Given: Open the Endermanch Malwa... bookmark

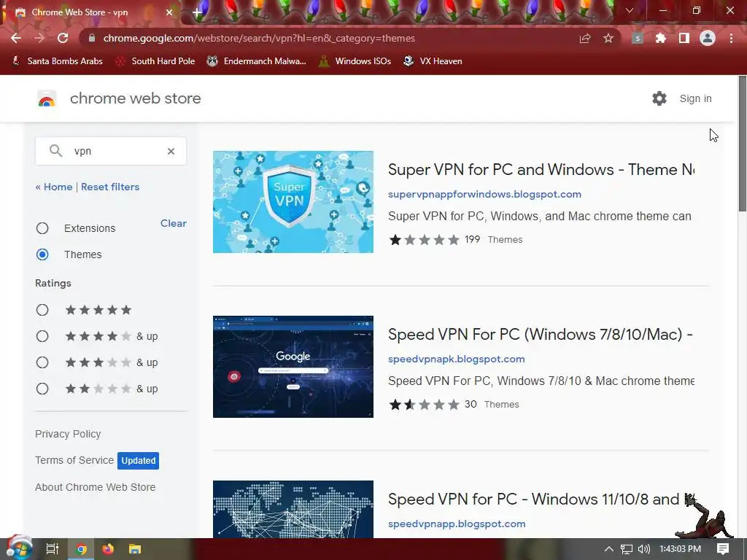Looking at the screenshot, I should pos(256,61).
